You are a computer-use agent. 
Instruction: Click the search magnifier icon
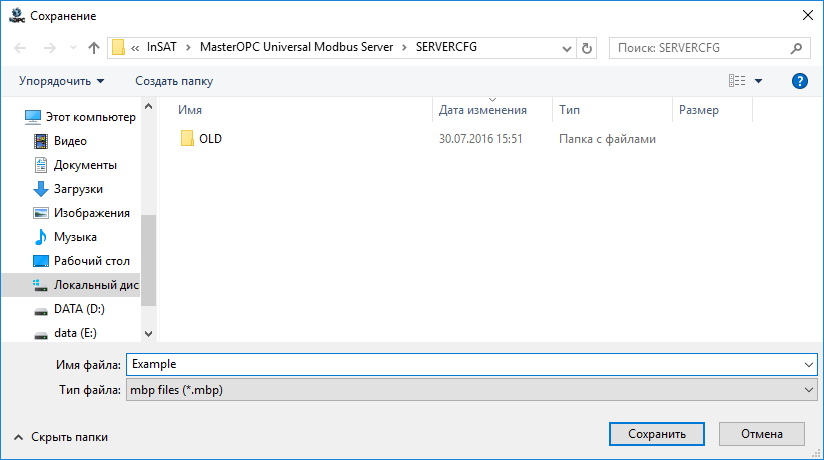(797, 48)
